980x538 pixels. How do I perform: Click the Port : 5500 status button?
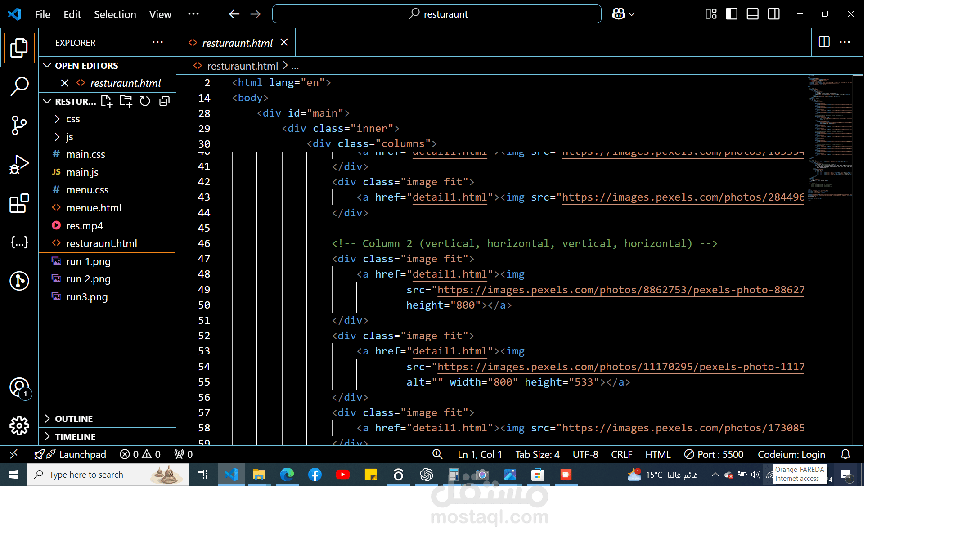click(714, 455)
